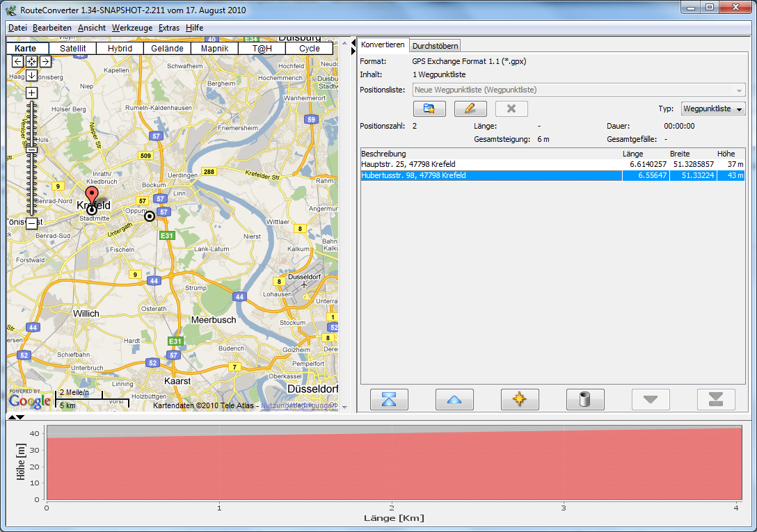Viewport: 757px width, 532px height.
Task: Click the trash can delete position button
Action: [x=585, y=400]
